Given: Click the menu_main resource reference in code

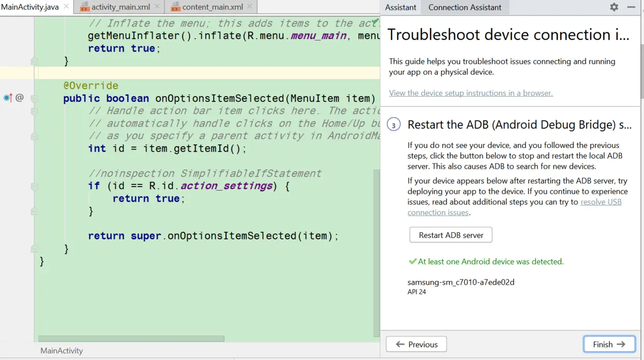Looking at the screenshot, I should (x=319, y=36).
